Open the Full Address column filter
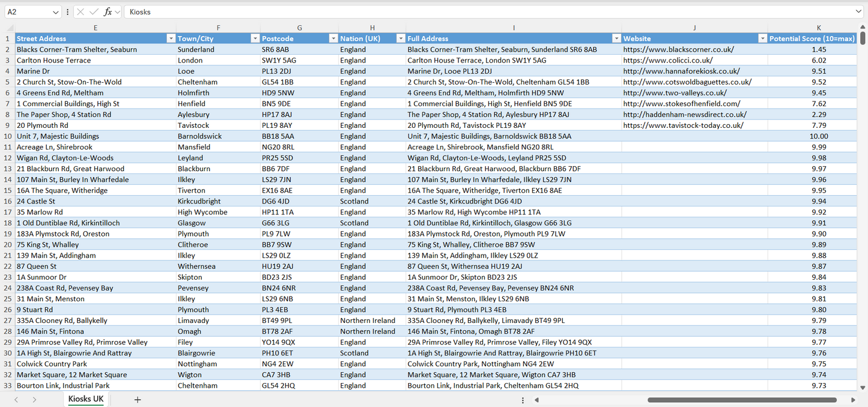 [616, 38]
